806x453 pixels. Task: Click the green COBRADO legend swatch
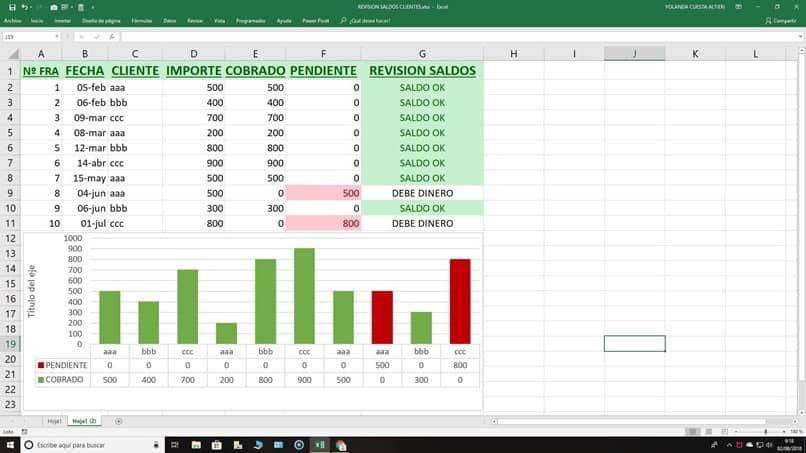(x=41, y=379)
